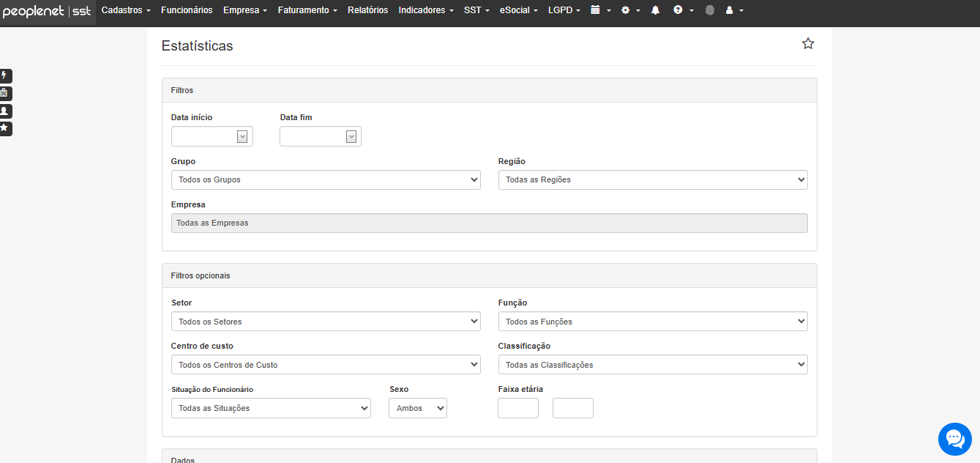Screen dimensions: 980x463
Task: Open the Empresa menu in the navbar
Action: coord(245,10)
